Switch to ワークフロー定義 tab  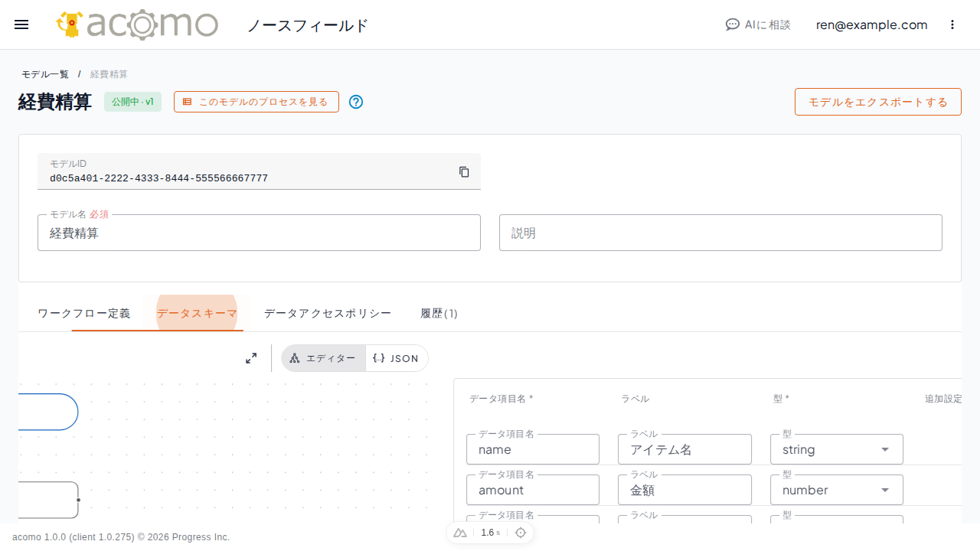click(x=84, y=313)
